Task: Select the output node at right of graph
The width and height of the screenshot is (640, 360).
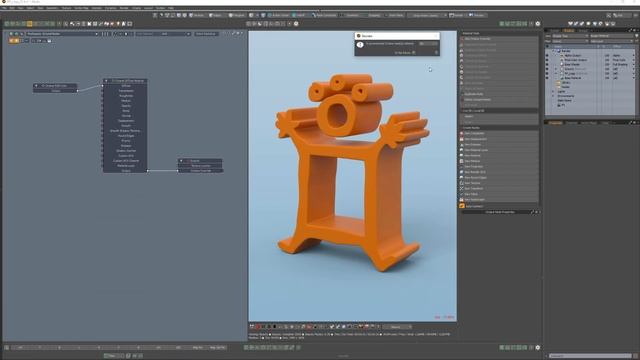Action: [200, 161]
